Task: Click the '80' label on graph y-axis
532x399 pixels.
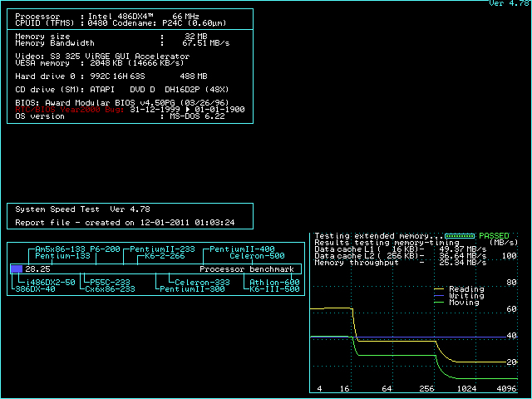Action: pos(511,283)
